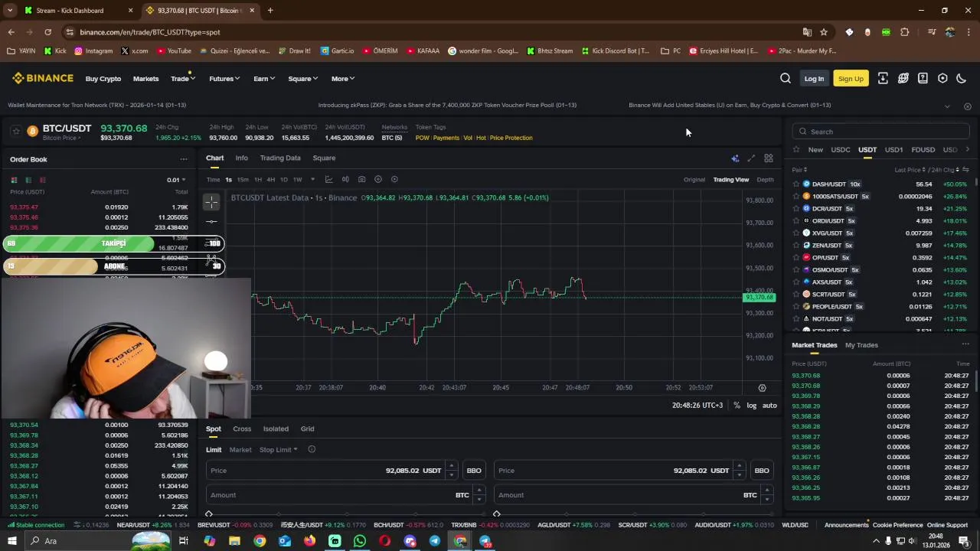This screenshot has height=551, width=980.
Task: Switch chart to Original view
Action: point(694,180)
